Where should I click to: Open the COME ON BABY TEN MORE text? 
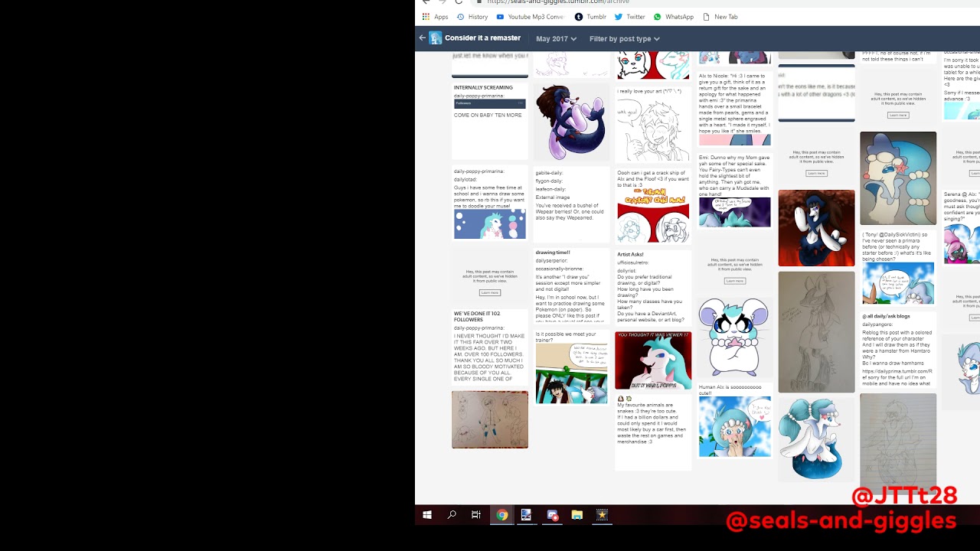click(488, 115)
